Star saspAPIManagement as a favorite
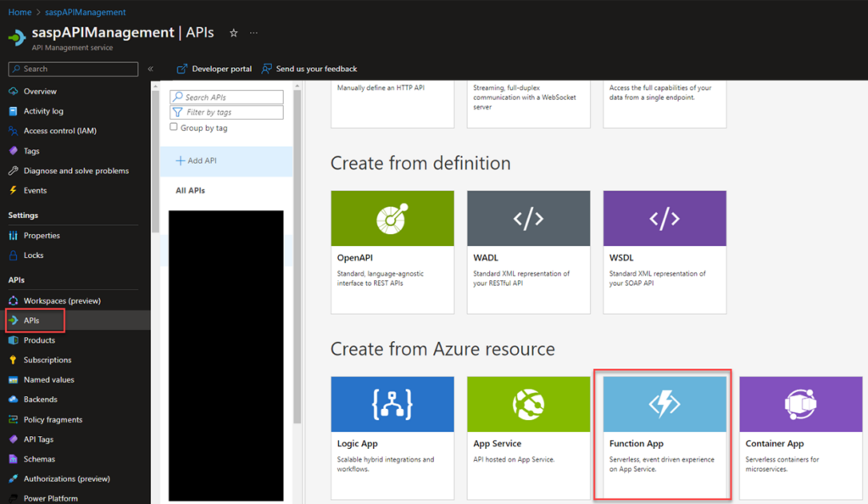 click(233, 32)
